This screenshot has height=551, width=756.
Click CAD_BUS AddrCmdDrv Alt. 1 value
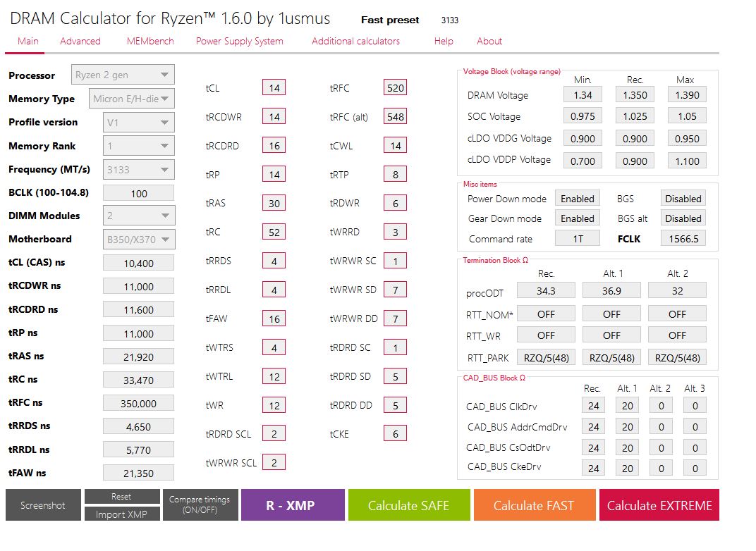click(627, 427)
